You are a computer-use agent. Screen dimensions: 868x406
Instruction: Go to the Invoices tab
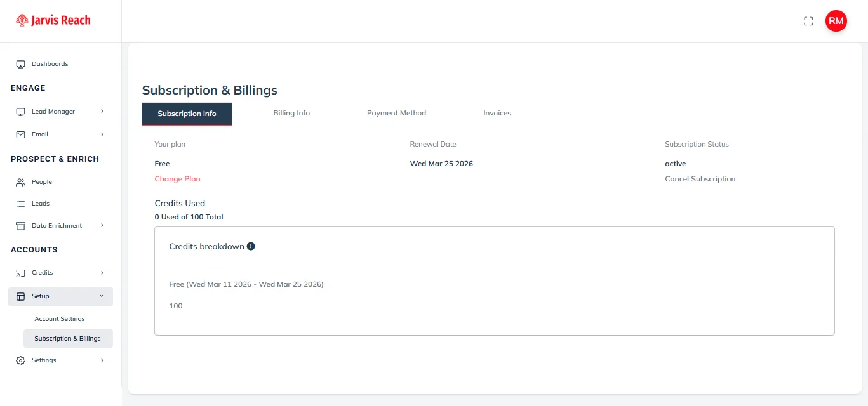point(497,114)
